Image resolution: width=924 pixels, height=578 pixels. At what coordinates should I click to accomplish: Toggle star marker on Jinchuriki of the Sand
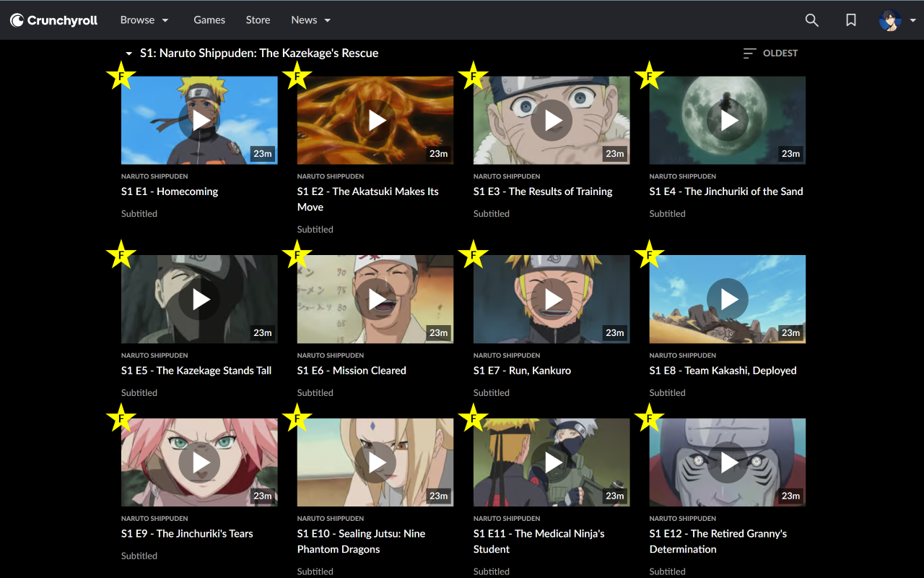tap(650, 75)
